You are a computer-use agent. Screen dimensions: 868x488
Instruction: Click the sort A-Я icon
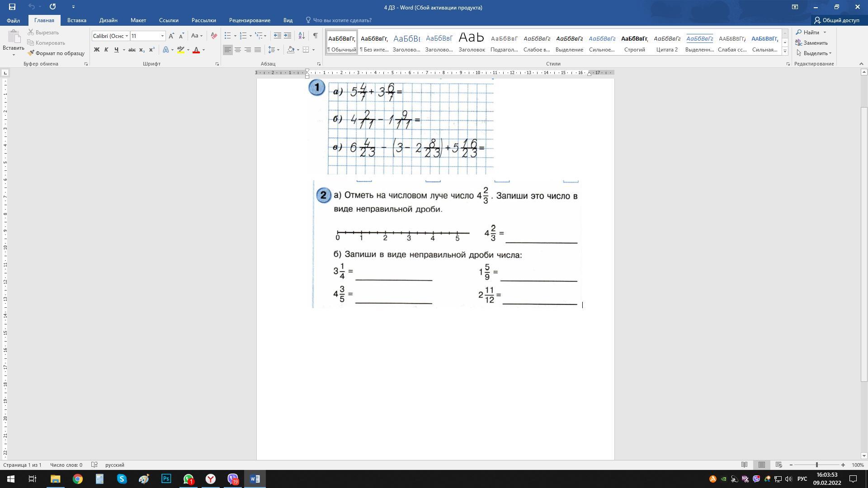pyautogui.click(x=302, y=36)
